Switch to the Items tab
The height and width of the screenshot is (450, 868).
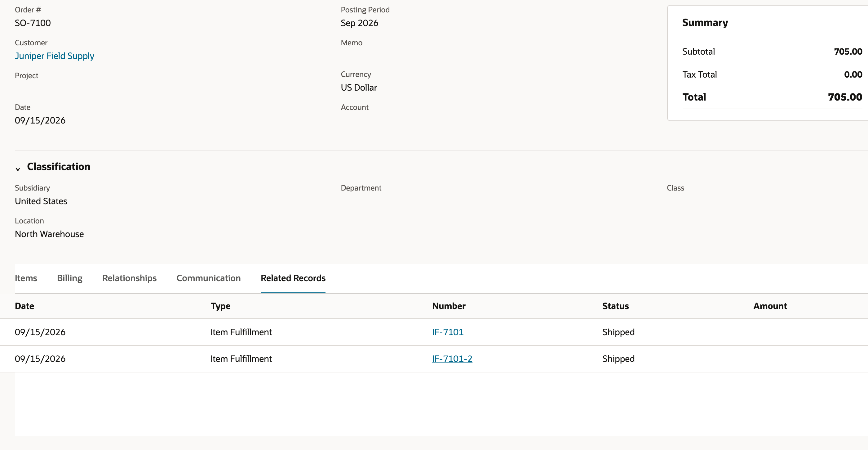[x=26, y=278]
